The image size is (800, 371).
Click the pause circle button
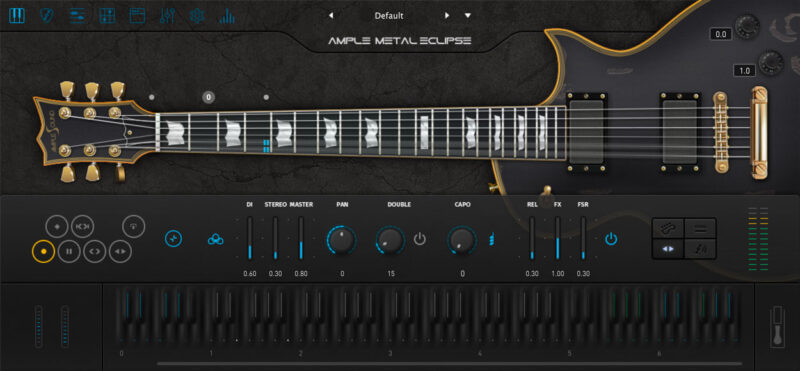tap(69, 251)
